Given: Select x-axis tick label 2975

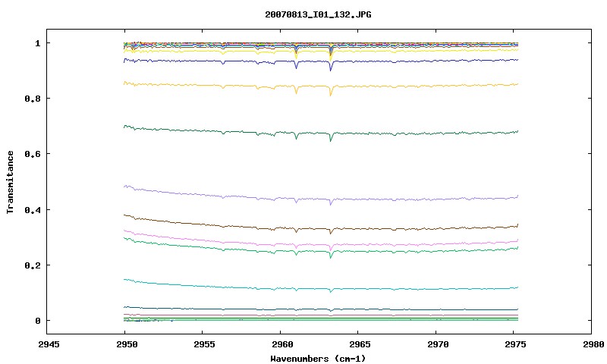Looking at the screenshot, I should [516, 344].
